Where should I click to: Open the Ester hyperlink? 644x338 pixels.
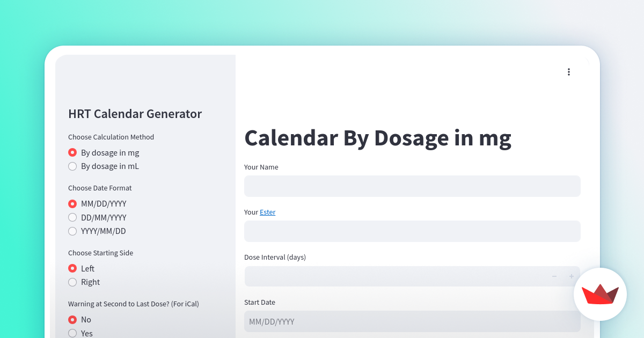[268, 212]
